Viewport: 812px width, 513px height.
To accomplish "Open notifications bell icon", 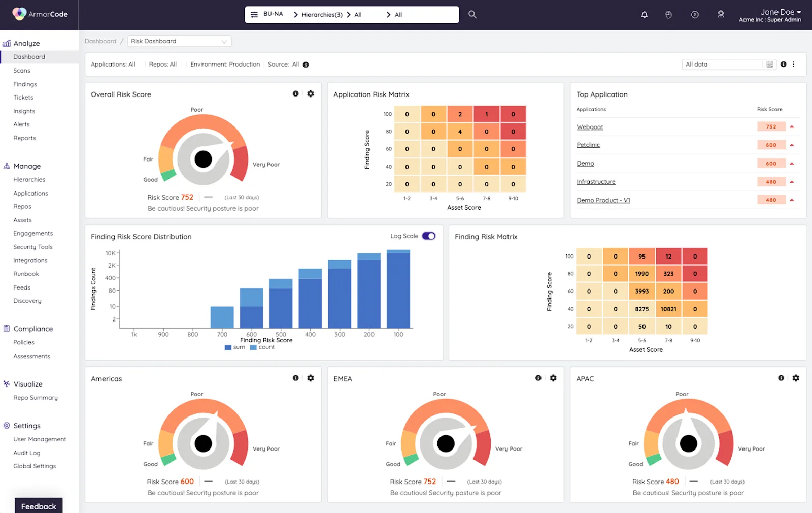I will [645, 15].
